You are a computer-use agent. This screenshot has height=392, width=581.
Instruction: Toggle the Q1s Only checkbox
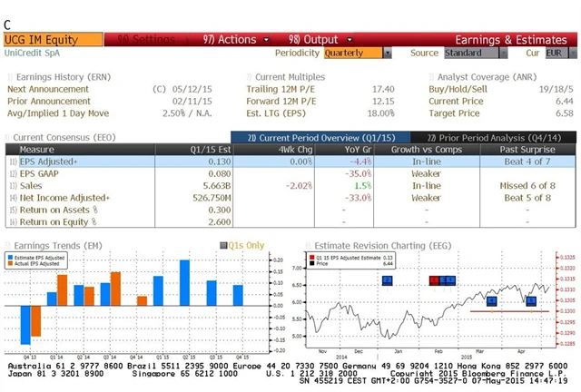point(222,245)
